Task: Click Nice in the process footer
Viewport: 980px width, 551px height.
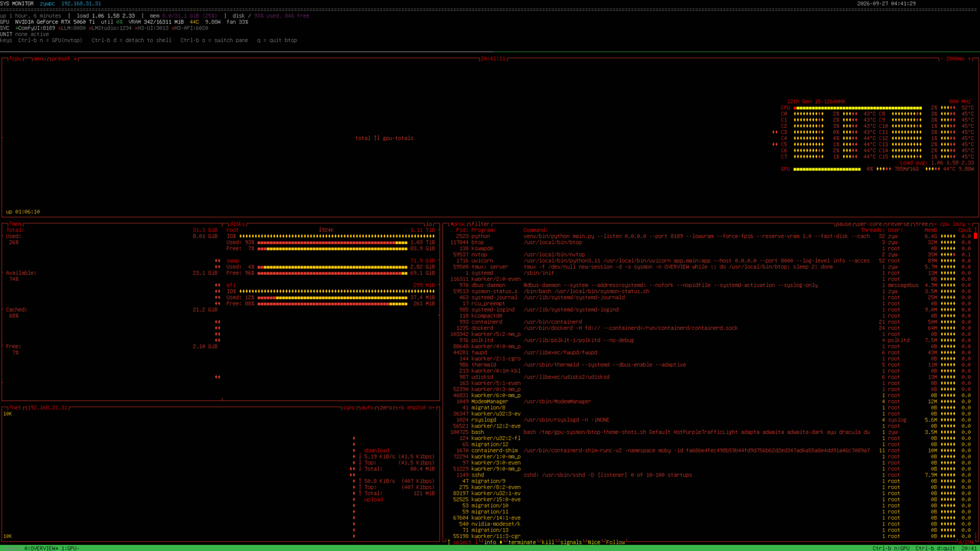Action: (594, 542)
